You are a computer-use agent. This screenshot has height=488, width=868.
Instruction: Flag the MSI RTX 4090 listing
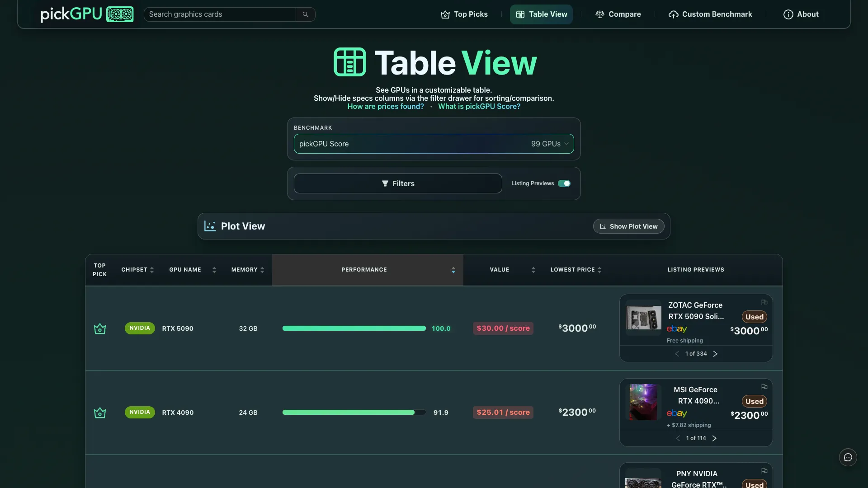click(x=764, y=387)
